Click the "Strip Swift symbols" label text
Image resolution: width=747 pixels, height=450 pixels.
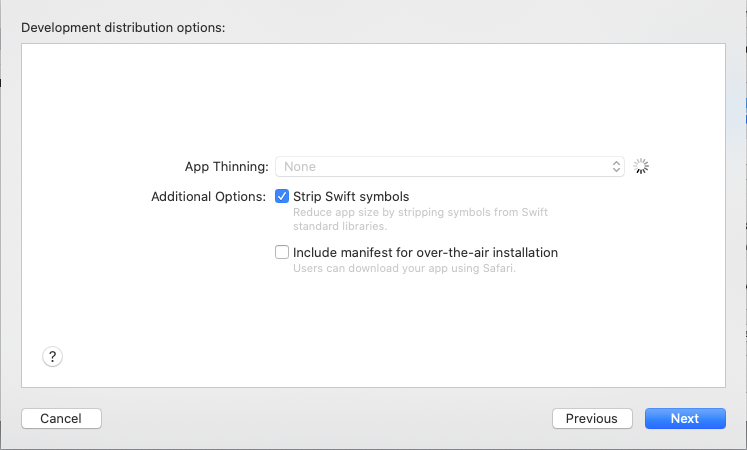[x=351, y=196]
